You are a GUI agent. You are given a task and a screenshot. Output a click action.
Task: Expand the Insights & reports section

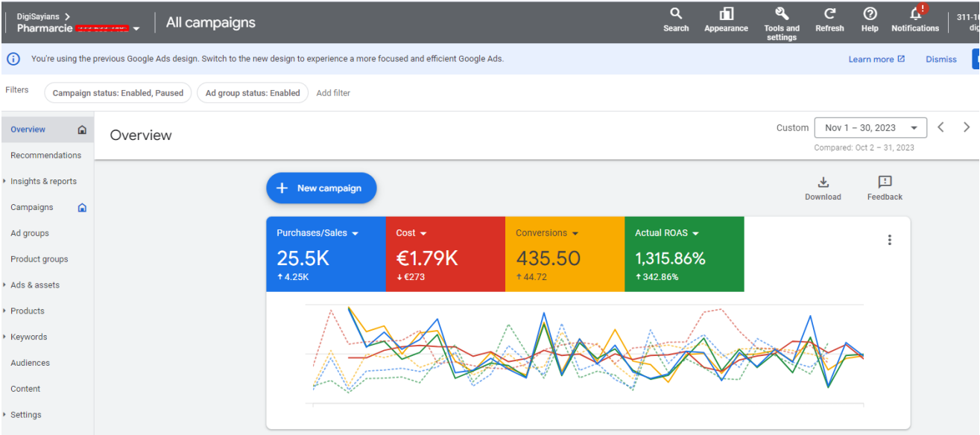pyautogui.click(x=42, y=181)
